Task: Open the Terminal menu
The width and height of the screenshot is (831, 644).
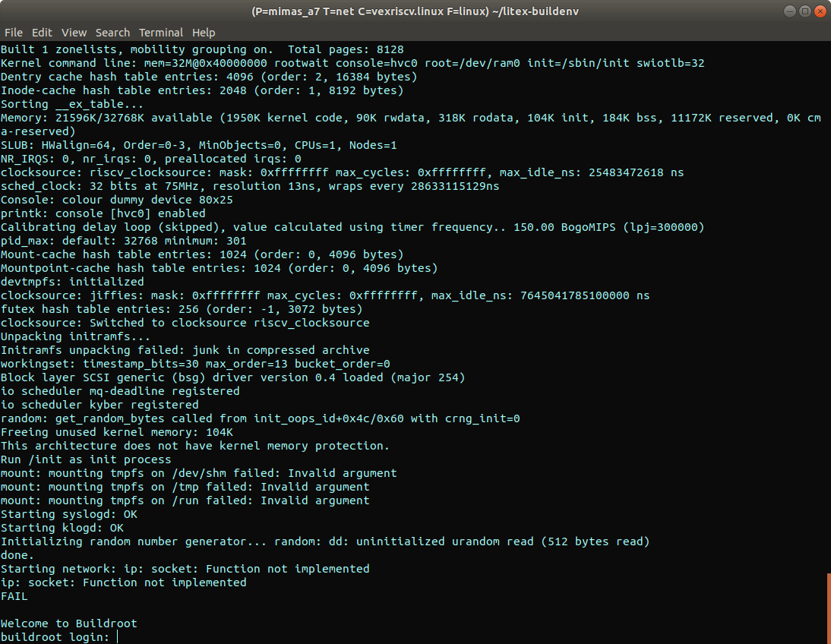Action: [160, 33]
